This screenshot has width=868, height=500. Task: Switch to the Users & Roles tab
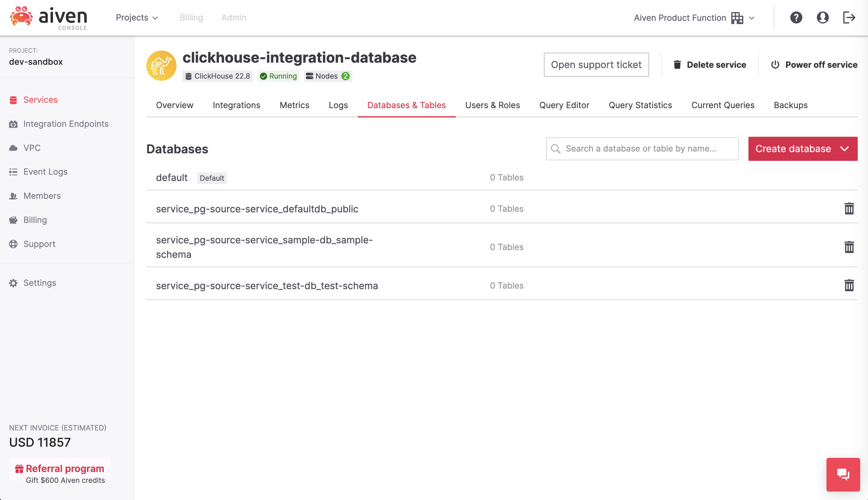click(x=492, y=105)
